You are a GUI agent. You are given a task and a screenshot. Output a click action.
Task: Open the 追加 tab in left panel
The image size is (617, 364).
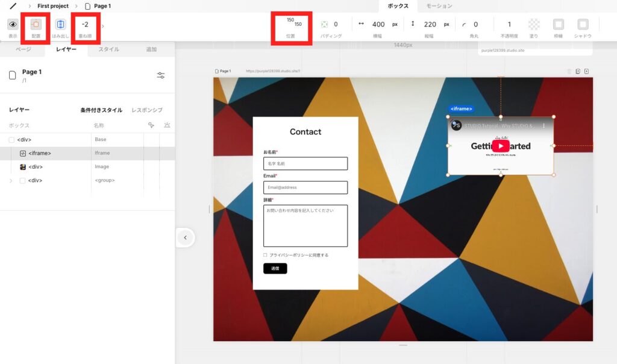[151, 49]
